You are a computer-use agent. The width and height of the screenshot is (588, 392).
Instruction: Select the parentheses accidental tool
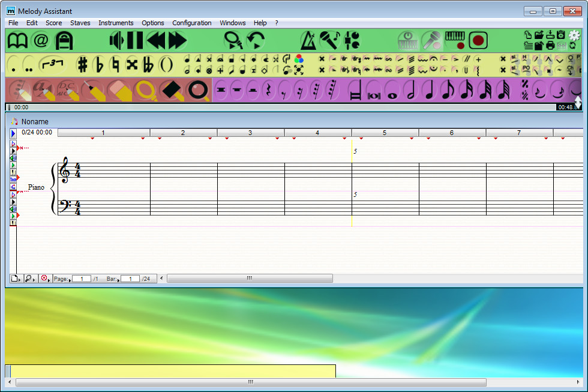[x=166, y=65]
